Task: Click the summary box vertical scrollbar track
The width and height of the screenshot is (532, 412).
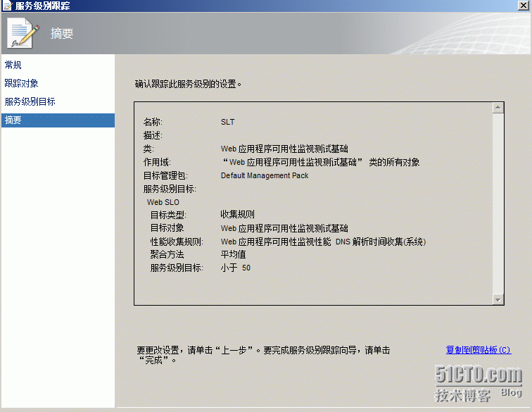Action: point(498,204)
